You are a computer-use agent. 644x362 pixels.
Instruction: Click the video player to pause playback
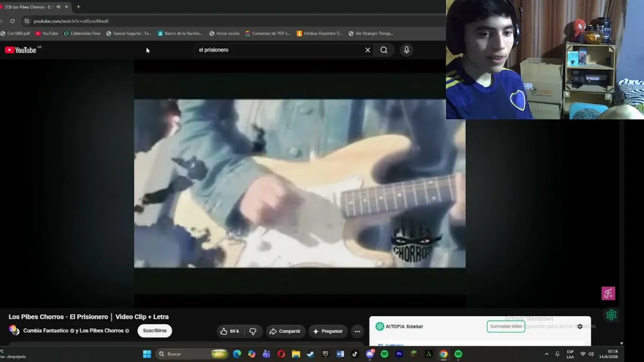299,184
